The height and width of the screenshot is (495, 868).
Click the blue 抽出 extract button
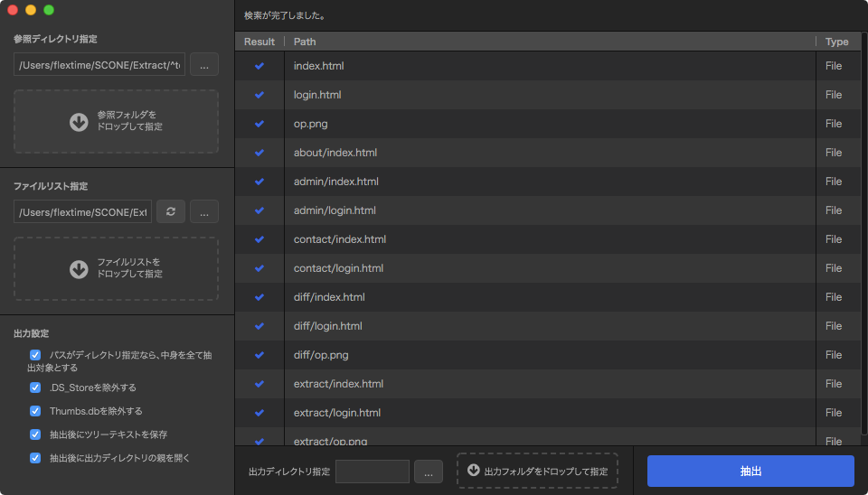pos(750,472)
